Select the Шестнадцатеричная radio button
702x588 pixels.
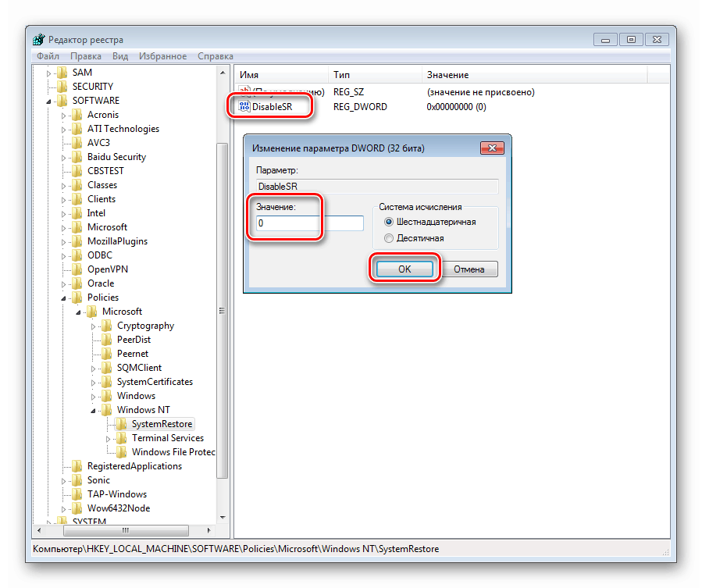click(x=389, y=222)
